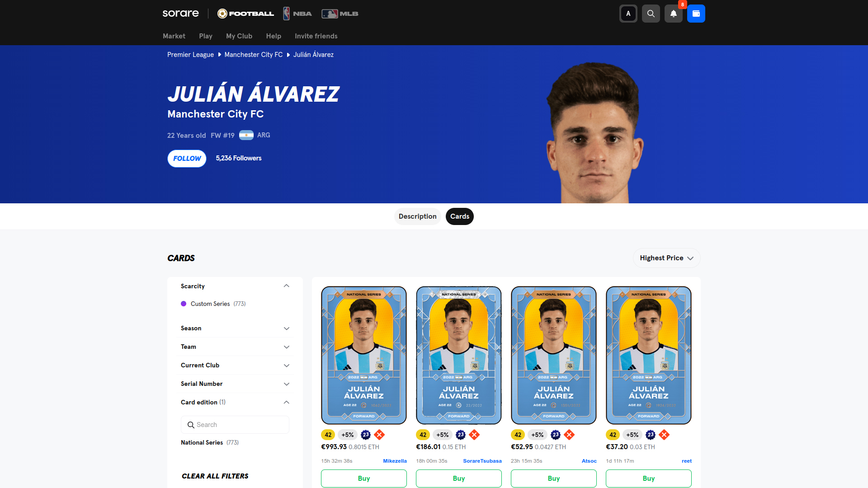
Task: Switch to MLB sport icon
Action: [x=340, y=14]
